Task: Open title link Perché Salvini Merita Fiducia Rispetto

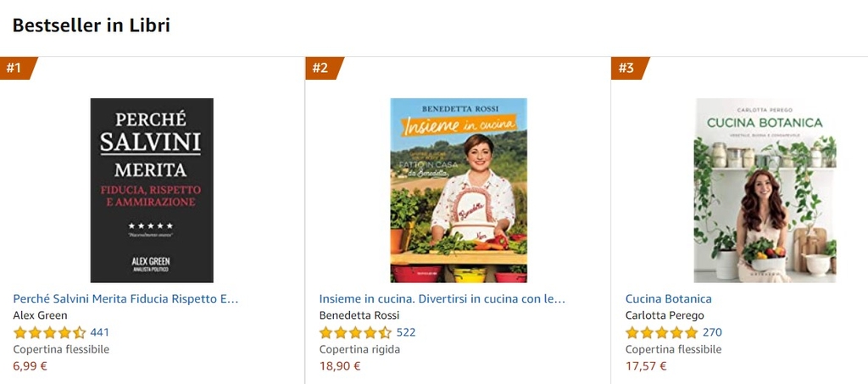Action: [125, 298]
